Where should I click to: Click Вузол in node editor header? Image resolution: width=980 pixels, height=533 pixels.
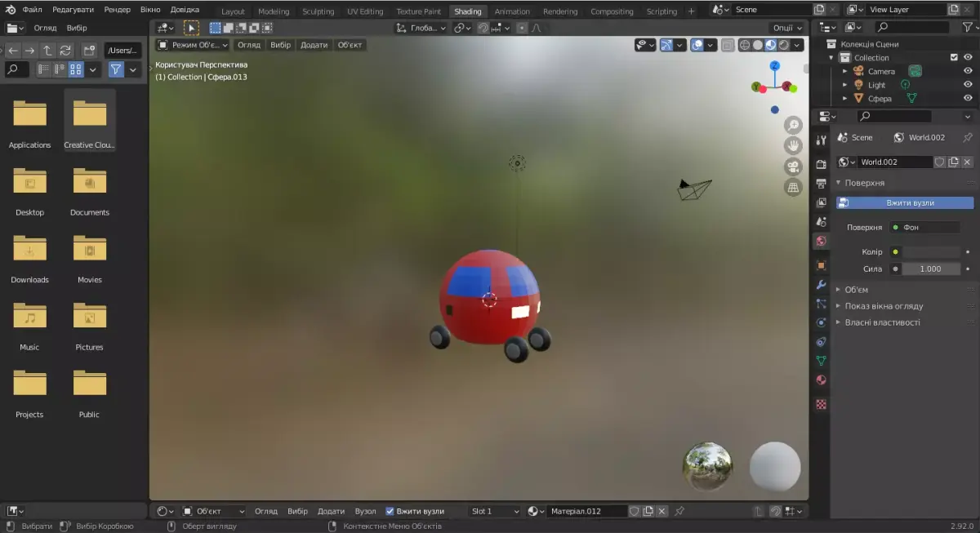coord(365,511)
